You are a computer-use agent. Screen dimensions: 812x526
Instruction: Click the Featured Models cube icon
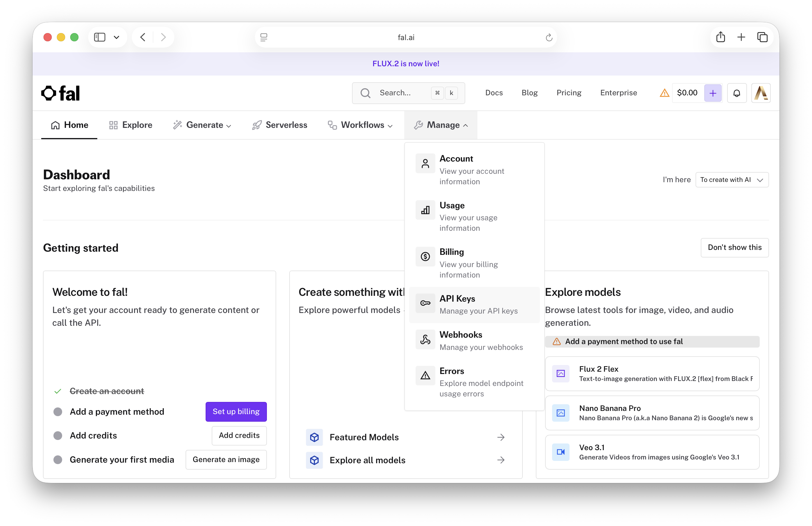coord(314,437)
